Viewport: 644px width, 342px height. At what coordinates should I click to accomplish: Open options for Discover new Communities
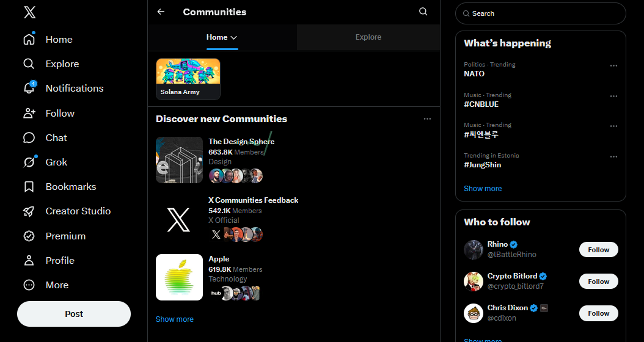pos(427,118)
